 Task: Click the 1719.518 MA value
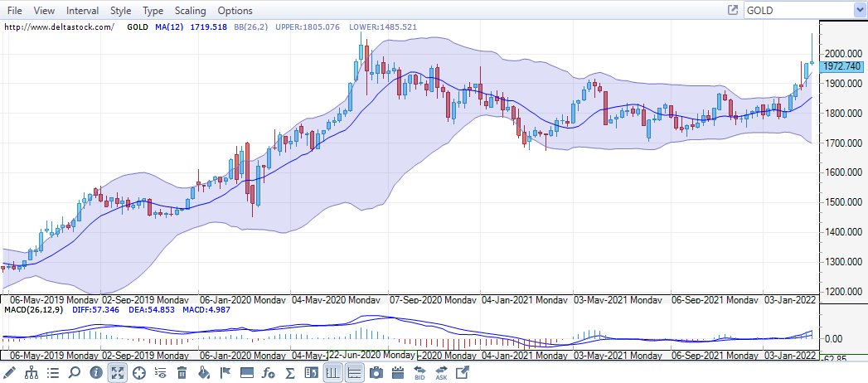pos(209,27)
